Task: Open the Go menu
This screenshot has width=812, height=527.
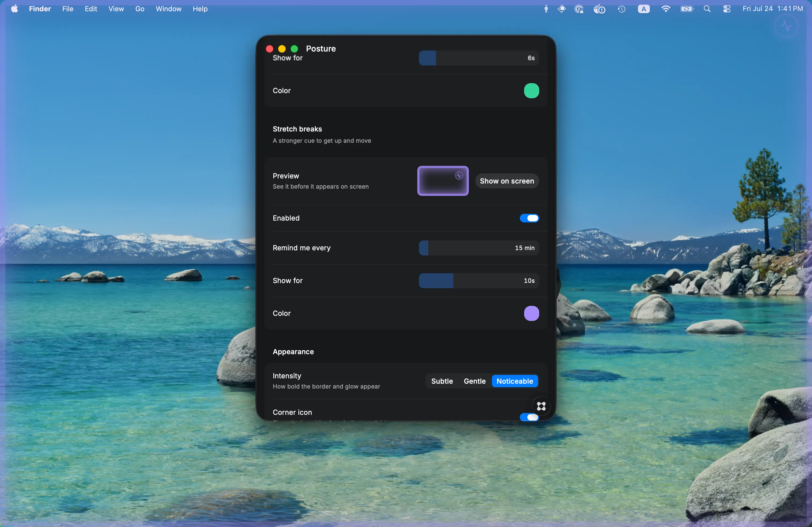Action: tap(140, 9)
